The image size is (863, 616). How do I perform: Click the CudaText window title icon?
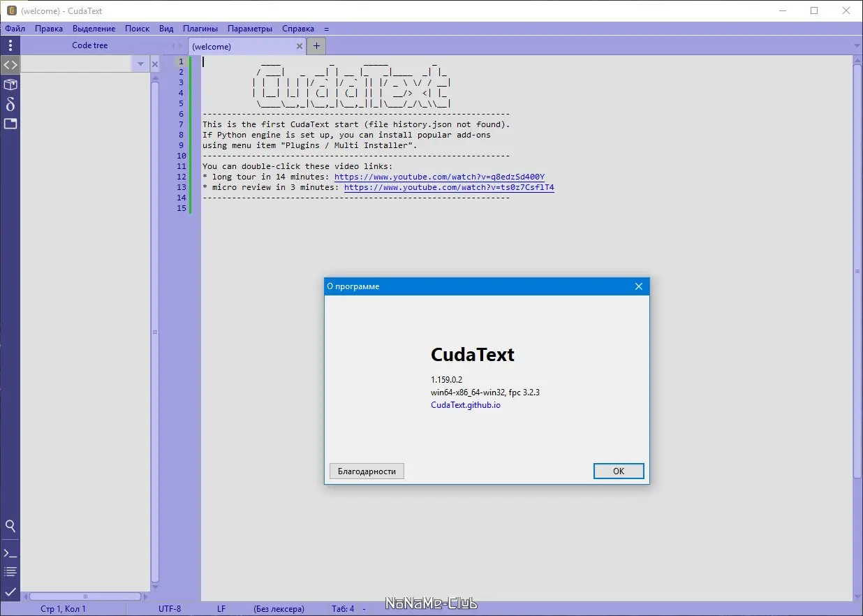coord(12,10)
